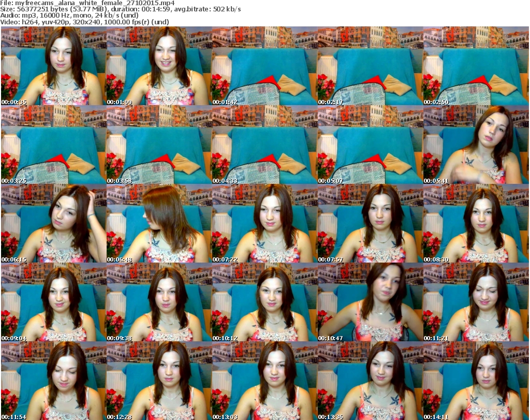Select the frame at timestamp 00:01:09

pos(159,66)
